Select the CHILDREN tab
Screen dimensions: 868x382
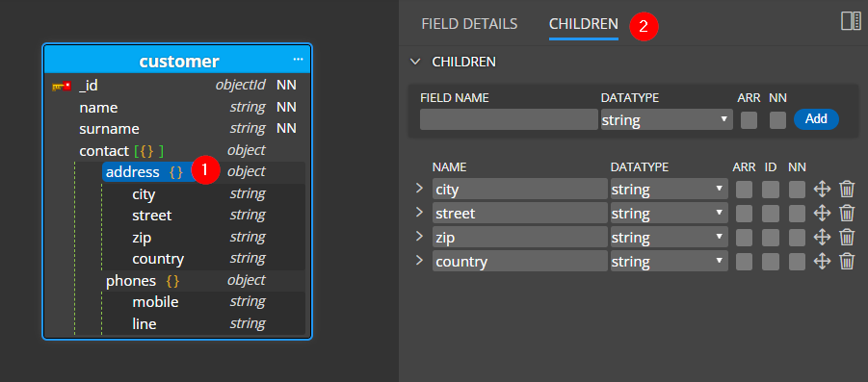point(584,24)
